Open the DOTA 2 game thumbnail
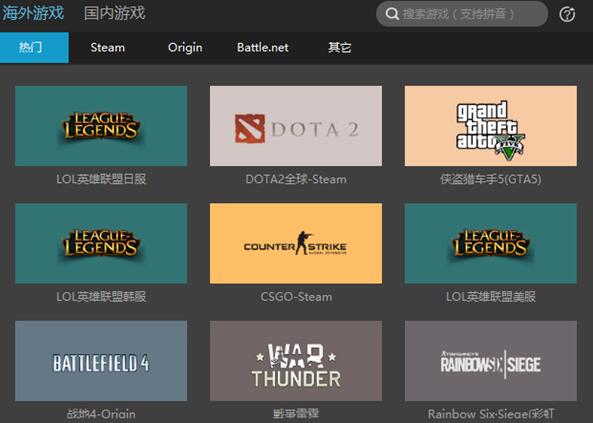Image resolution: width=593 pixels, height=423 pixels. (296, 126)
